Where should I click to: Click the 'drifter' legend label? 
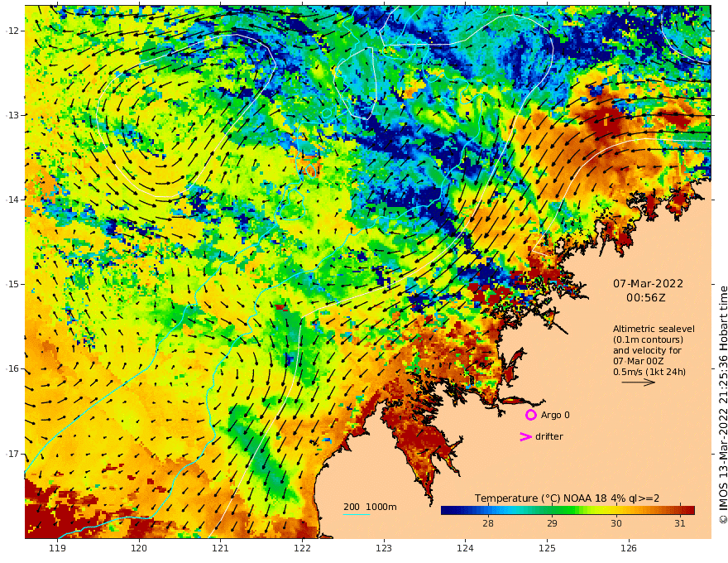tap(549, 436)
